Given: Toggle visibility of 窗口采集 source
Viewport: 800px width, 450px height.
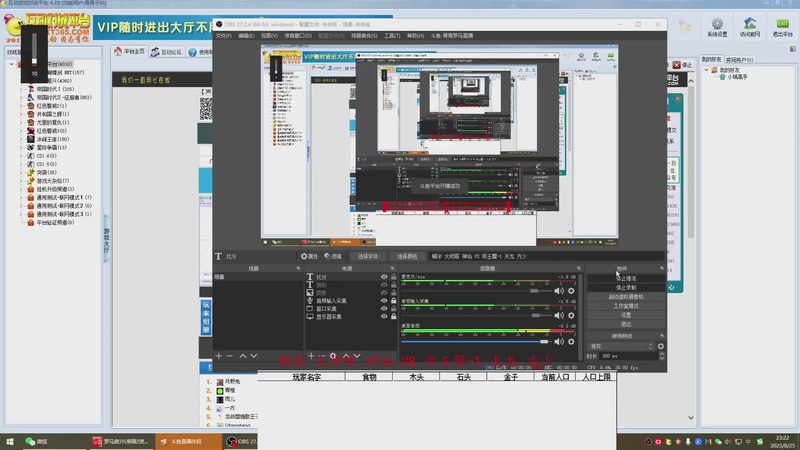Looking at the screenshot, I should pos(384,308).
